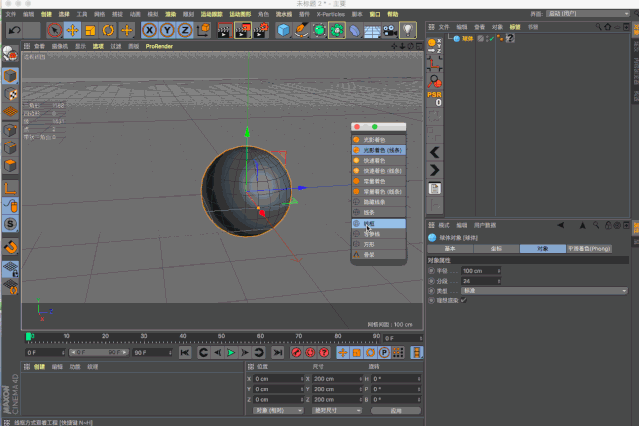Click the record active objects button
The image size is (639, 426).
point(296,352)
